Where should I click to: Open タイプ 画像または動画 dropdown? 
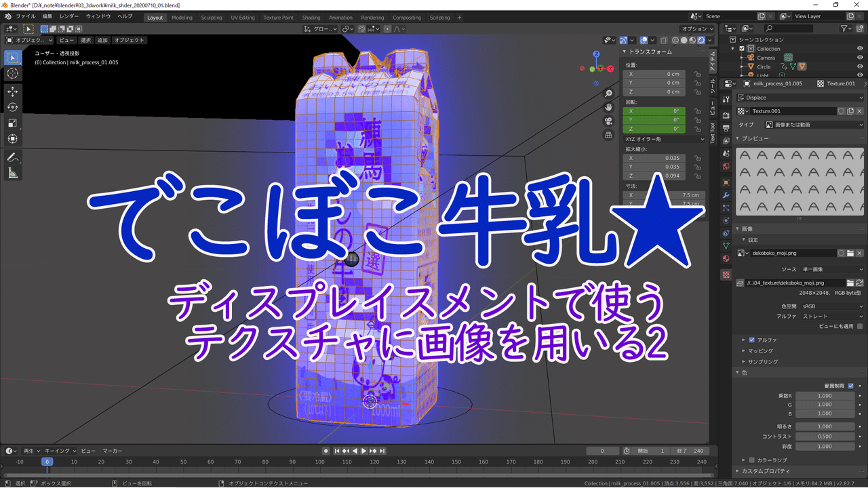pos(814,125)
